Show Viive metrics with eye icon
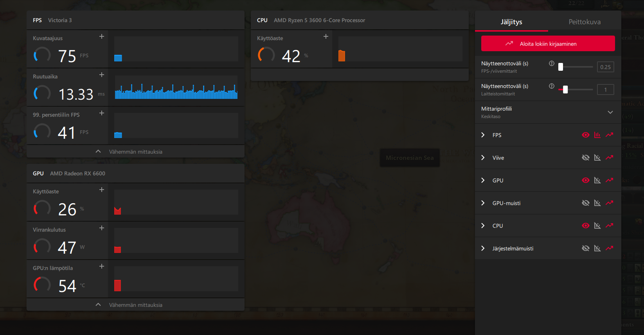This screenshot has width=644, height=335. 586,158
